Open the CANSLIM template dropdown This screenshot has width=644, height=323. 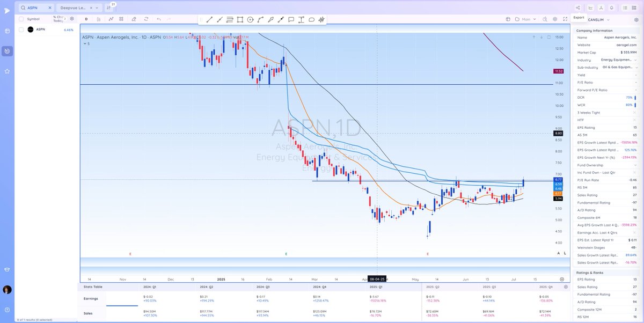pos(599,19)
